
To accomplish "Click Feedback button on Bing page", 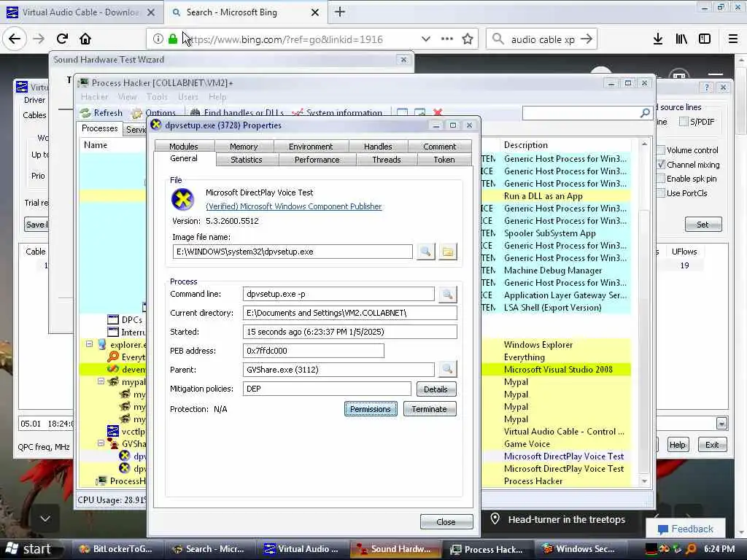I will [686, 529].
